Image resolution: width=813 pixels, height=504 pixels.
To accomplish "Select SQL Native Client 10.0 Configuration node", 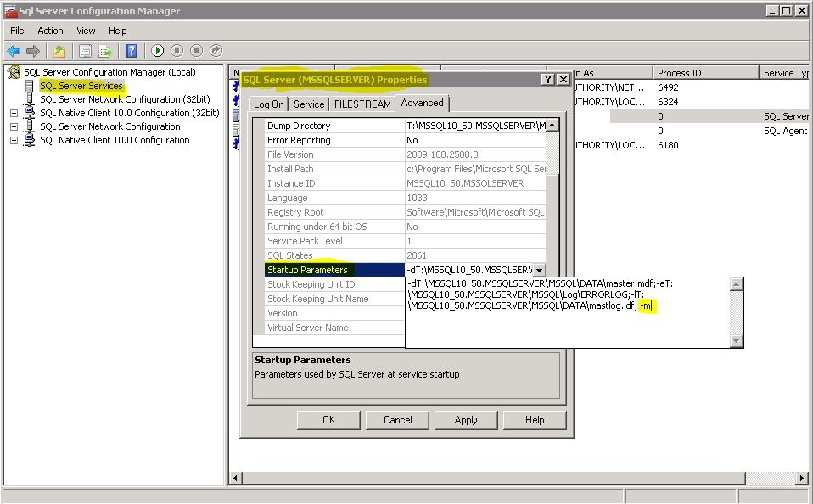I will (x=115, y=140).
